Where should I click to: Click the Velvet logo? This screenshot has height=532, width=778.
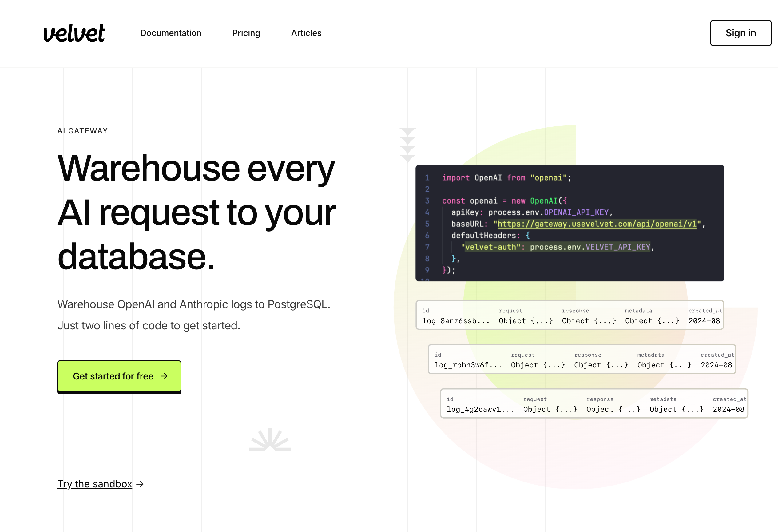pos(74,33)
